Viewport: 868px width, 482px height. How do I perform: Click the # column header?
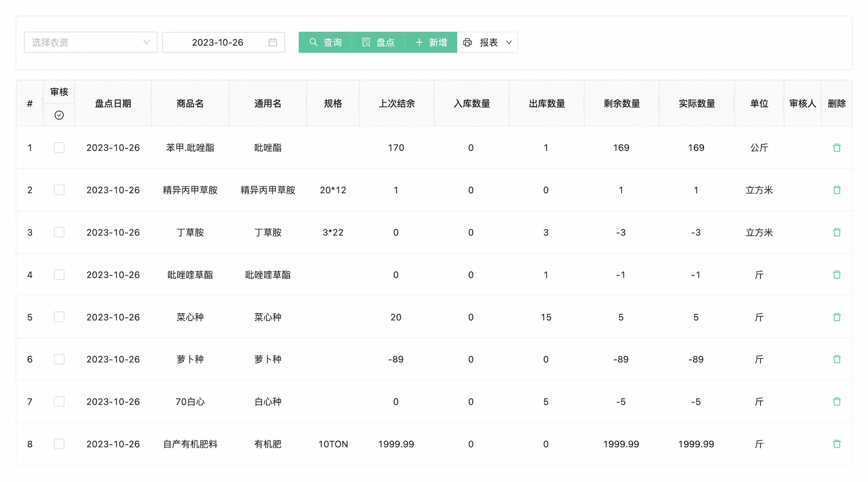tap(30, 103)
